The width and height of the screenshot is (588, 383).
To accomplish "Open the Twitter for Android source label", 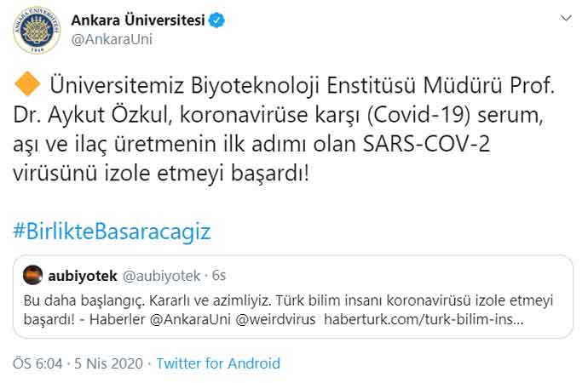I will tap(218, 363).
